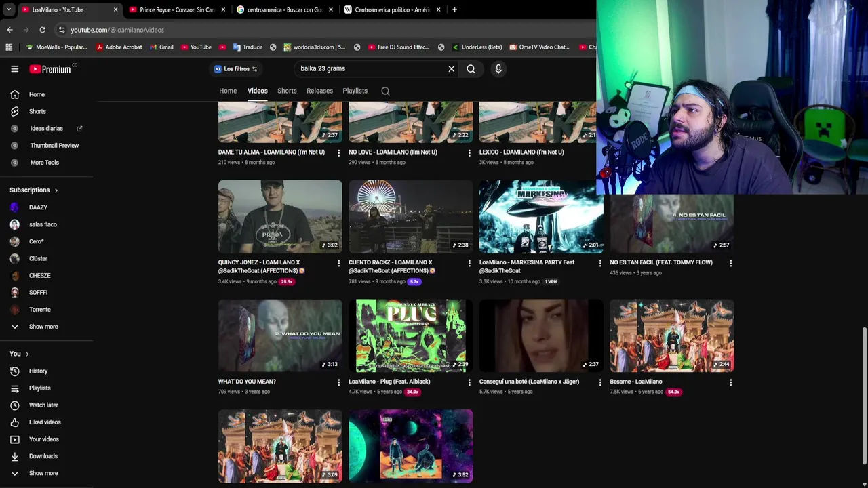The width and height of the screenshot is (868, 488).
Task: Switch to the channel Playlists tab
Action: pyautogui.click(x=355, y=91)
